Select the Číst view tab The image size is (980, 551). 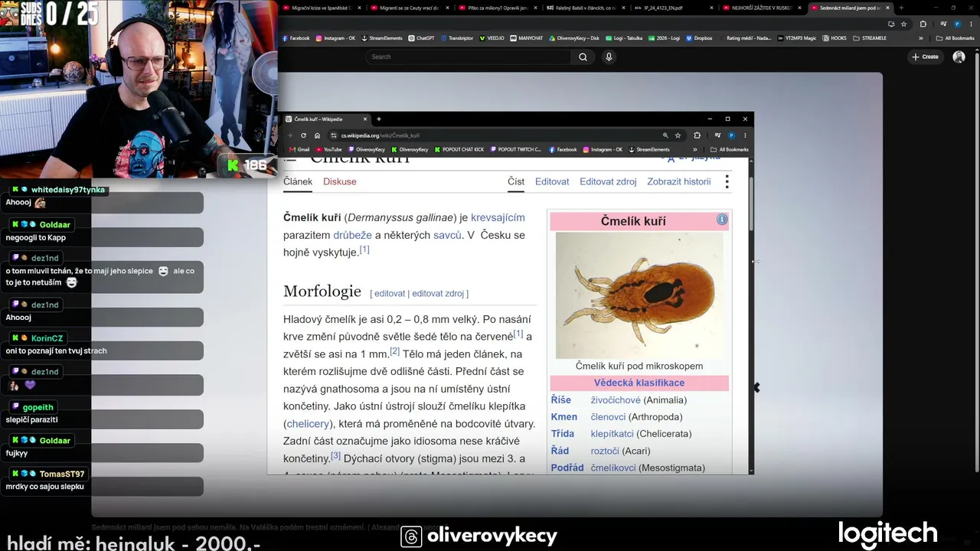516,182
